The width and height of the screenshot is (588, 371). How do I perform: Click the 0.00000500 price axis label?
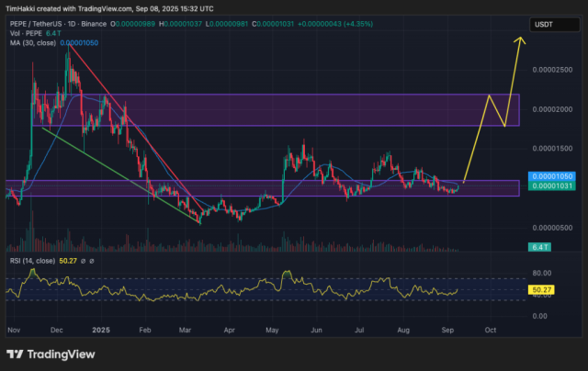[x=552, y=228]
